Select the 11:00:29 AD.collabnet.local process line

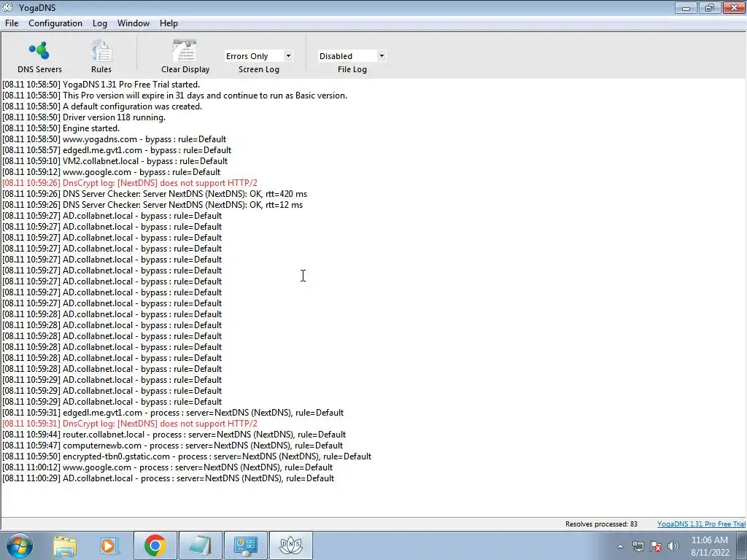pos(169,478)
